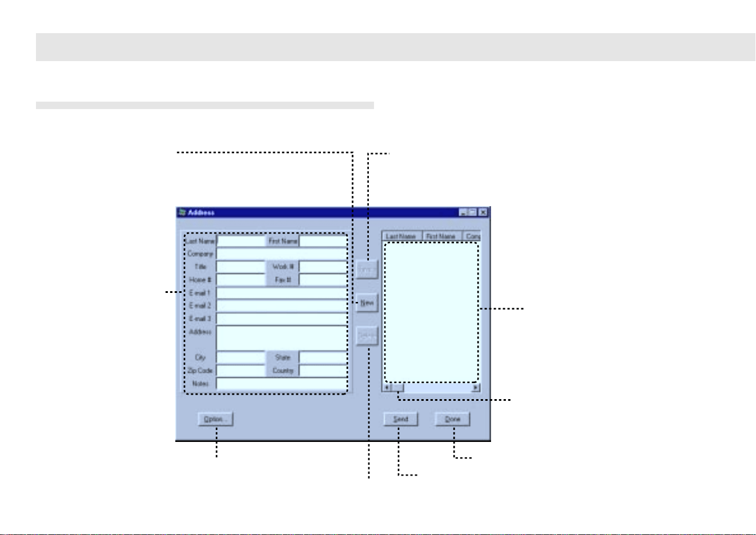
Task: Click the New button
Action: pyautogui.click(x=367, y=303)
